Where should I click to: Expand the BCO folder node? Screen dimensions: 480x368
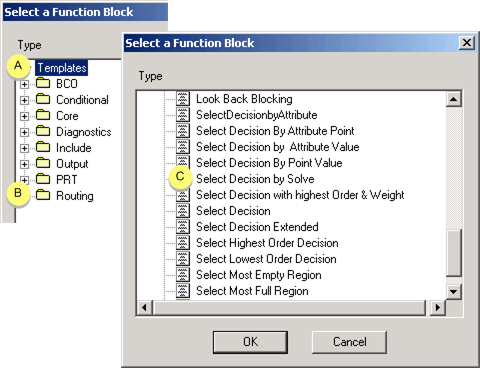tap(24, 84)
